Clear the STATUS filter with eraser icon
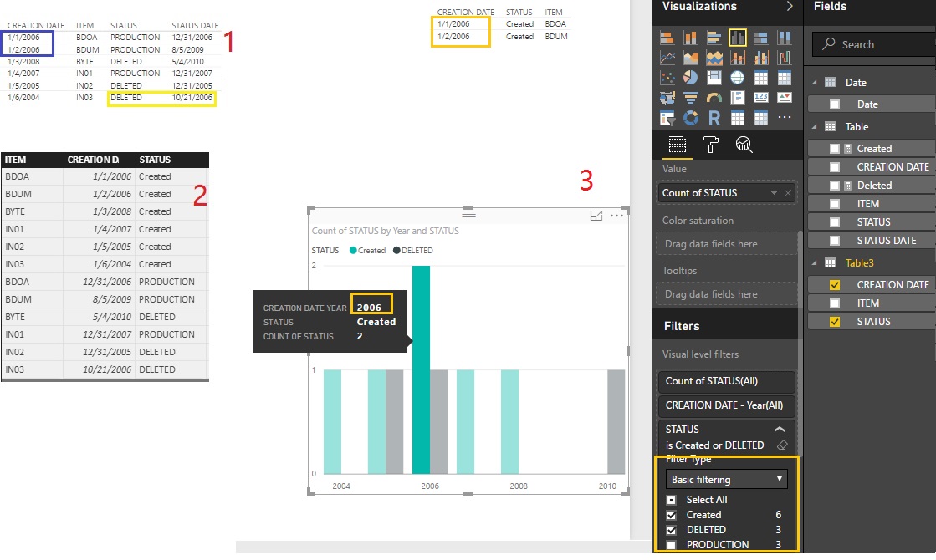The image size is (936, 560). (782, 445)
